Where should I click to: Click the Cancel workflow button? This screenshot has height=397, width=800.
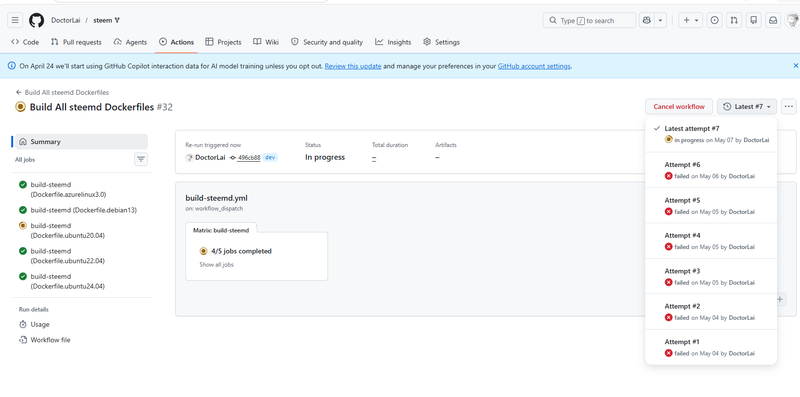click(679, 107)
